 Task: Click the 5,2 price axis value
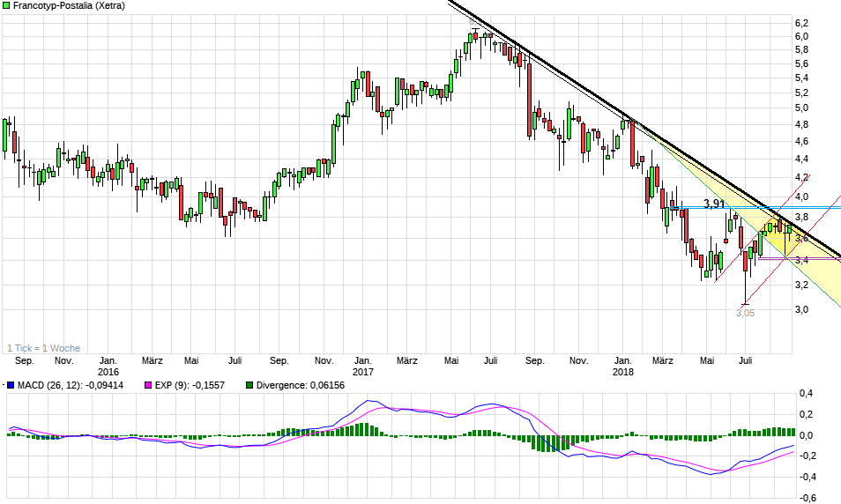801,93
